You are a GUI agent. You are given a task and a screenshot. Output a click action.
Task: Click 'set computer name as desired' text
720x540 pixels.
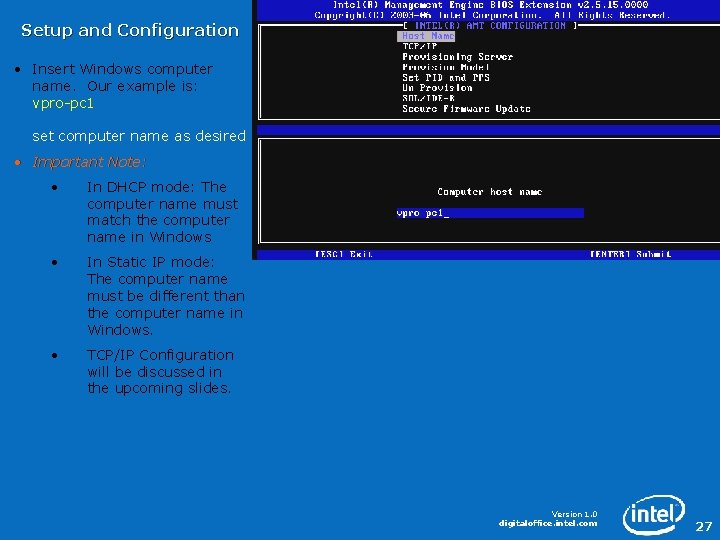(x=139, y=136)
